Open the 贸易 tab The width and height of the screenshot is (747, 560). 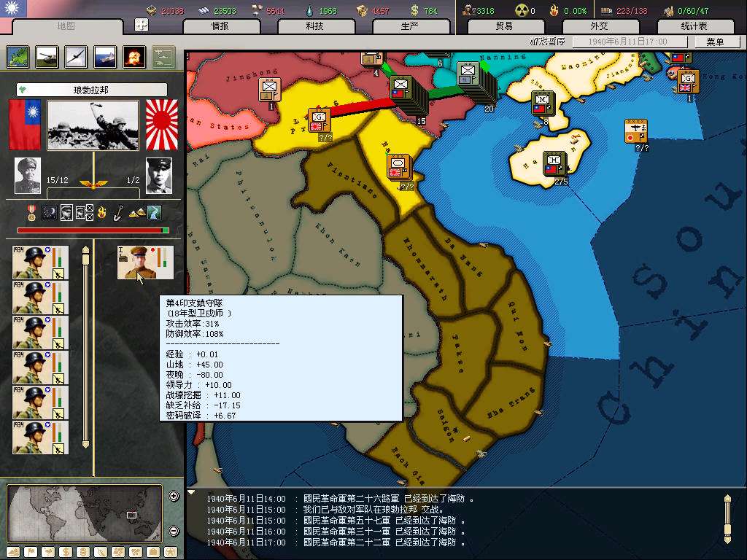[505, 26]
